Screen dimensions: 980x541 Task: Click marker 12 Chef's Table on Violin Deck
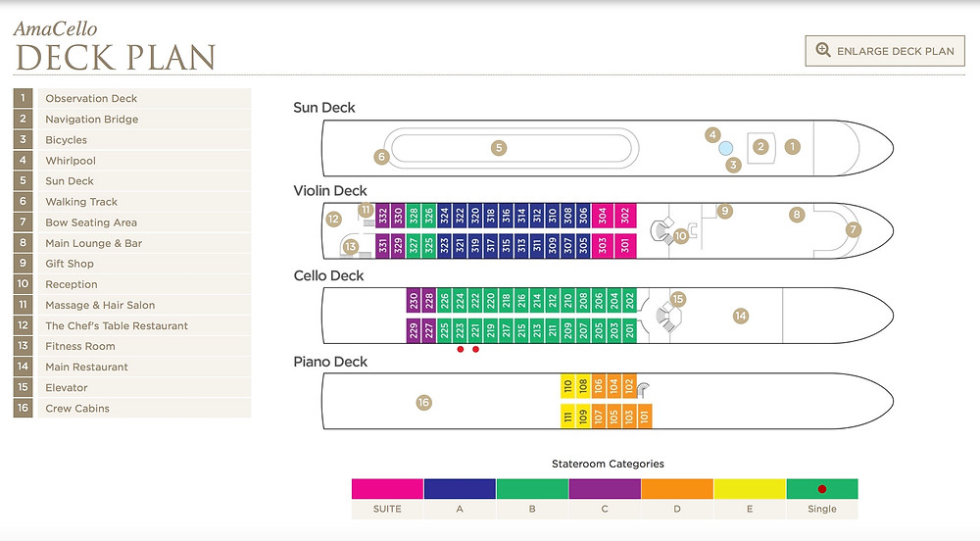[x=333, y=220]
